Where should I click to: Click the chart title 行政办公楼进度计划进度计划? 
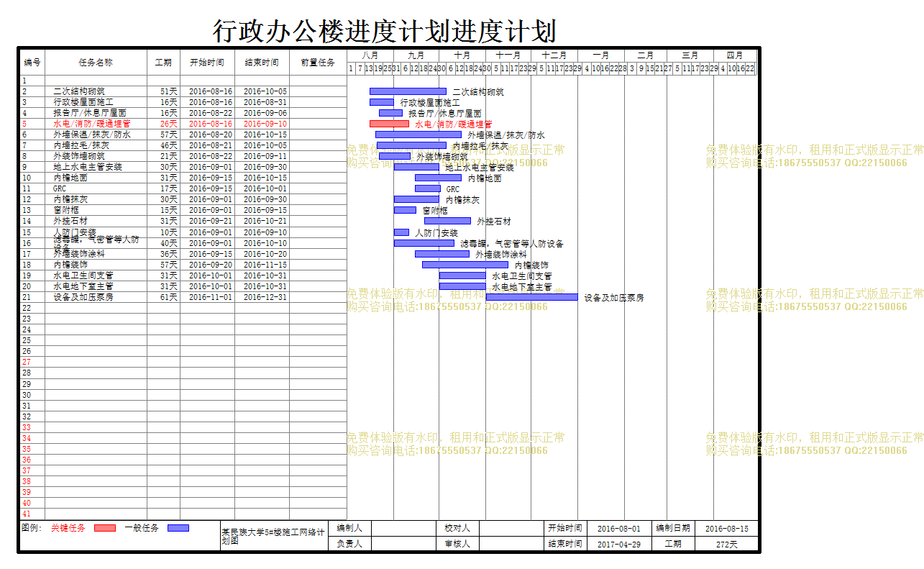pyautogui.click(x=385, y=31)
